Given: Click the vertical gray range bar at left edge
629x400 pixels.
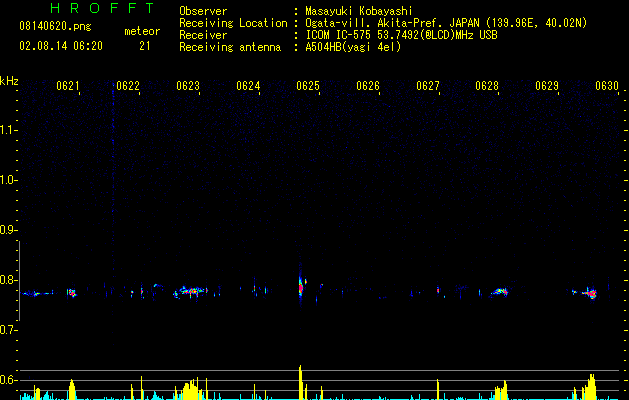Looking at the screenshot, I should pyautogui.click(x=19, y=281).
